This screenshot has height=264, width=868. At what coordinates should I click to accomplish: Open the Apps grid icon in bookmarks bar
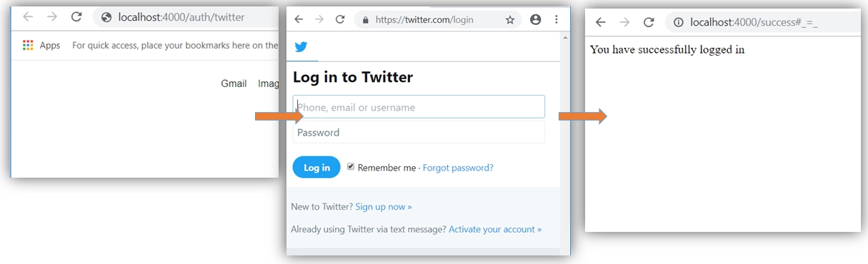tap(28, 45)
